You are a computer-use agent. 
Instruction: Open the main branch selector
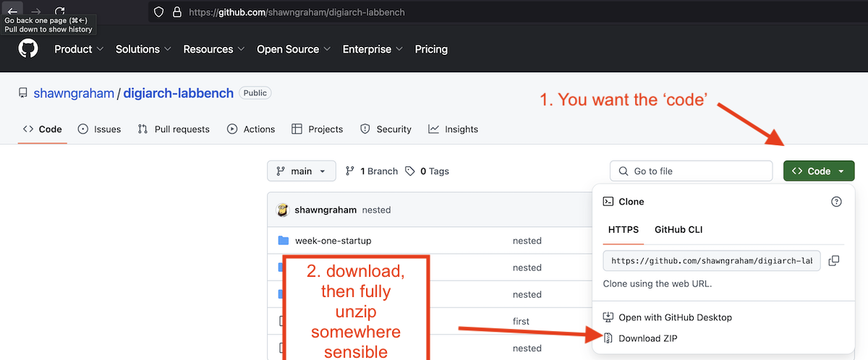pyautogui.click(x=302, y=171)
